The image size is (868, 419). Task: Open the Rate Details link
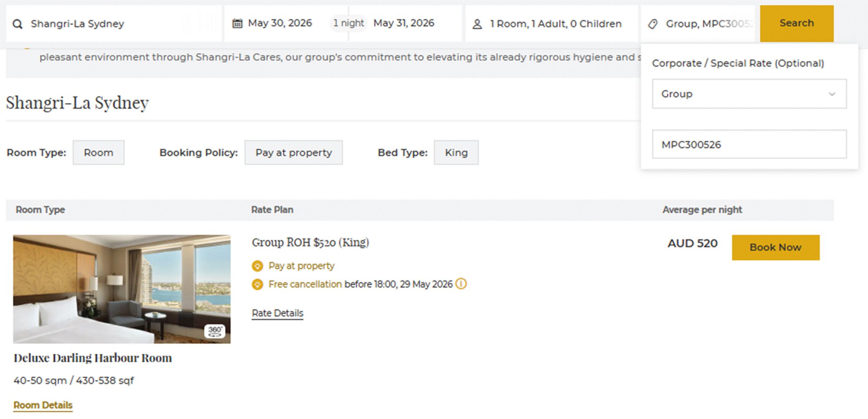pyautogui.click(x=277, y=313)
